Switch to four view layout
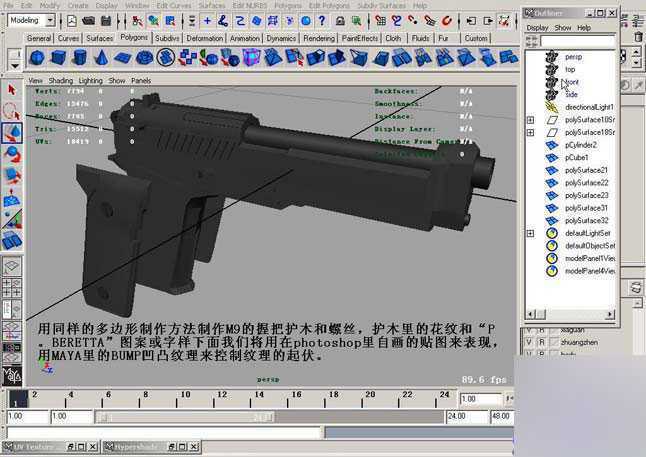 (x=12, y=288)
